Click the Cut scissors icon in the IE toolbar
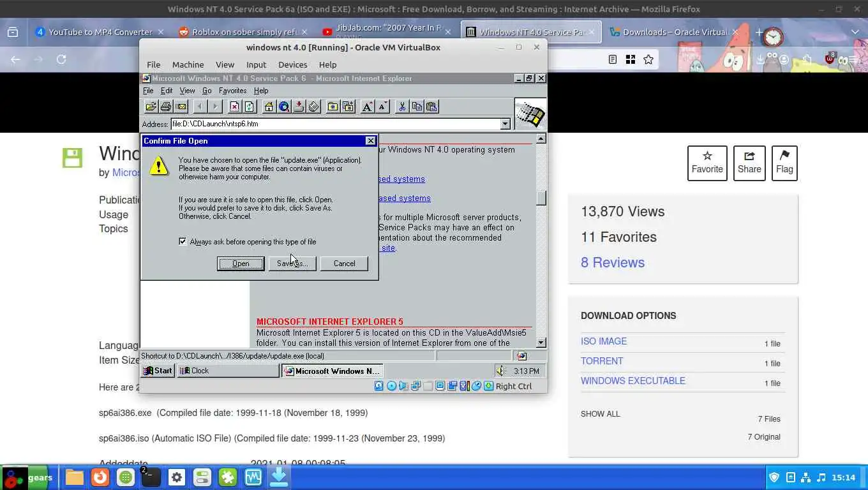The width and height of the screenshot is (868, 490). 402,107
